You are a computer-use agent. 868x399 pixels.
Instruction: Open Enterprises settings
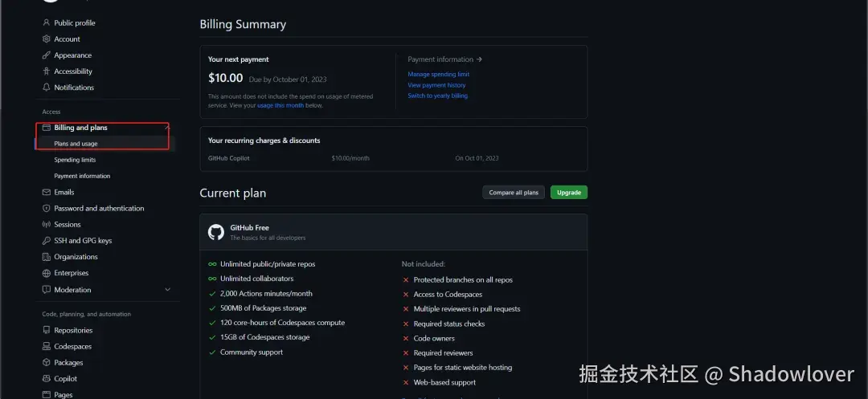click(72, 273)
